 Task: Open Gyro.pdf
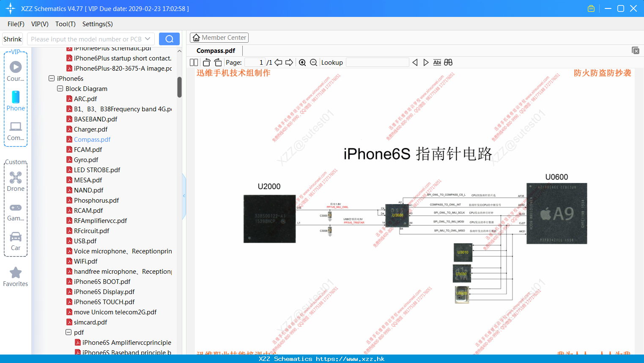pyautogui.click(x=86, y=159)
